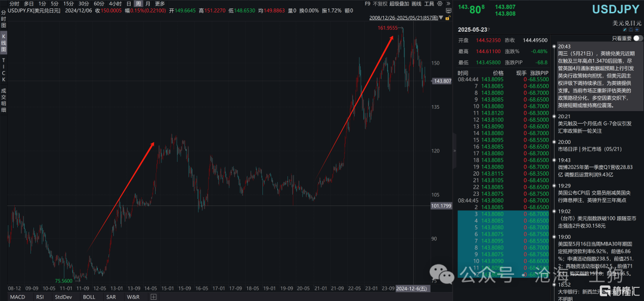Select the 周 weekly timeframe
This screenshot has width=644, height=301.
(x=138, y=4)
